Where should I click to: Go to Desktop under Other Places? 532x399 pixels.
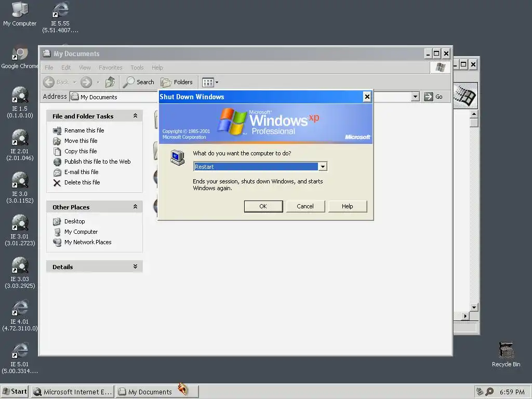pyautogui.click(x=69, y=221)
